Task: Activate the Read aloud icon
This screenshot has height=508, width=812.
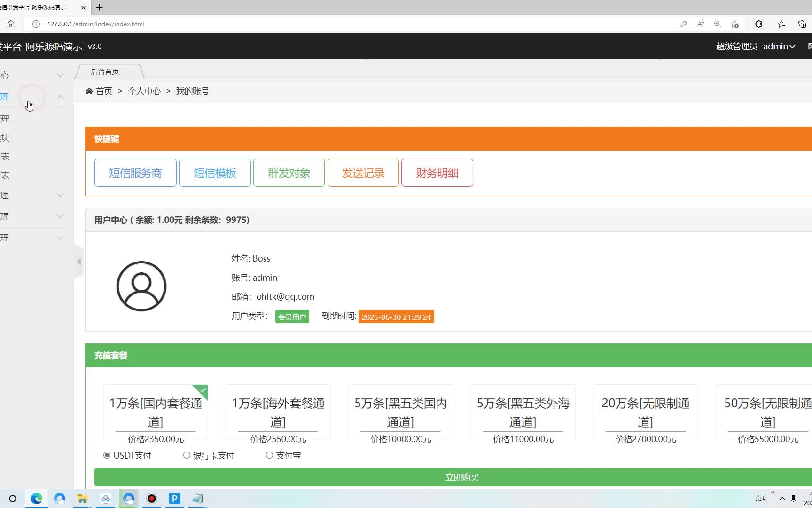Action: [x=701, y=24]
